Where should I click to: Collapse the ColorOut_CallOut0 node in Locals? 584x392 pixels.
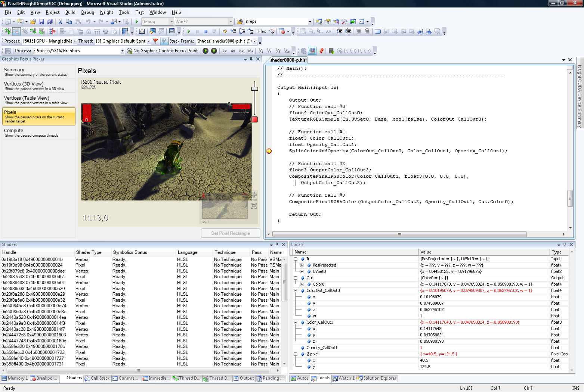pos(296,290)
